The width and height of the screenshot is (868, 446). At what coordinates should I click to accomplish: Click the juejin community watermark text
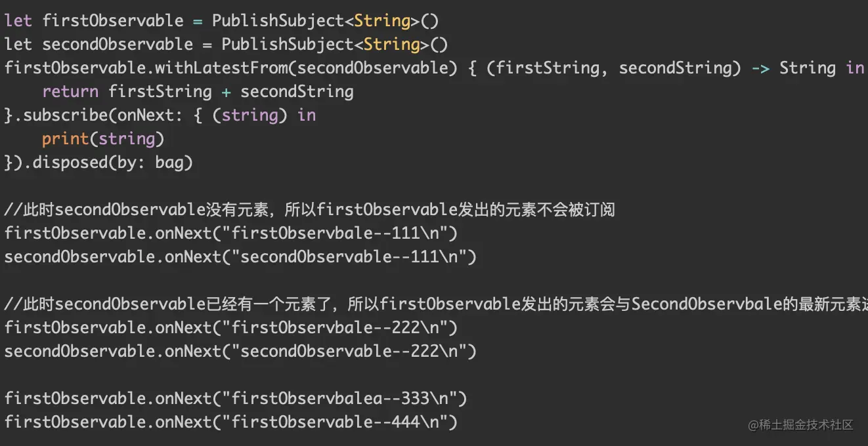[800, 425]
